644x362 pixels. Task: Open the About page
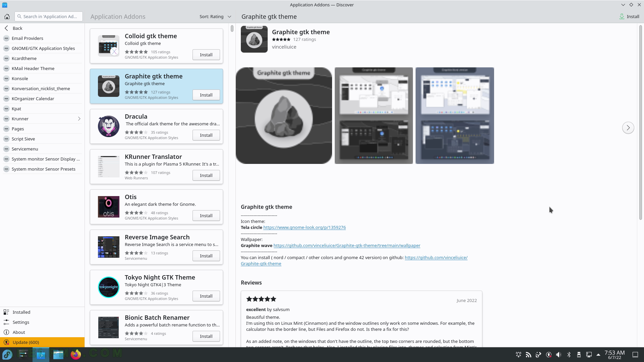click(42, 332)
